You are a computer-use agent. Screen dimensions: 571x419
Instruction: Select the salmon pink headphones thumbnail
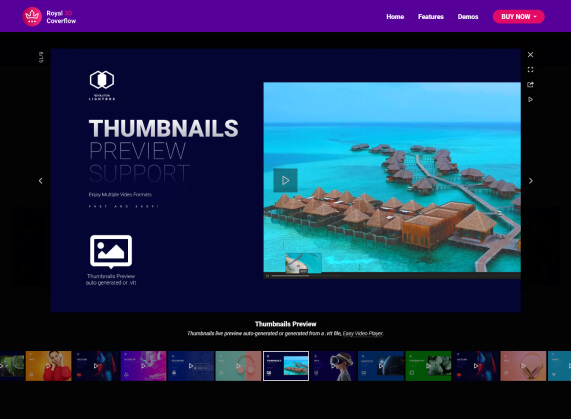pyautogui.click(x=523, y=366)
